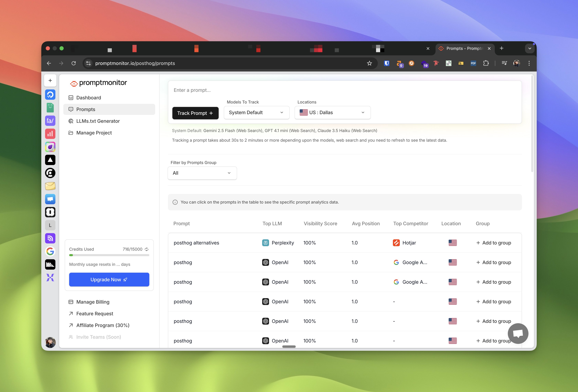This screenshot has height=392, width=578.
Task: Open the yellow mail envelope app icon
Action: (50, 186)
